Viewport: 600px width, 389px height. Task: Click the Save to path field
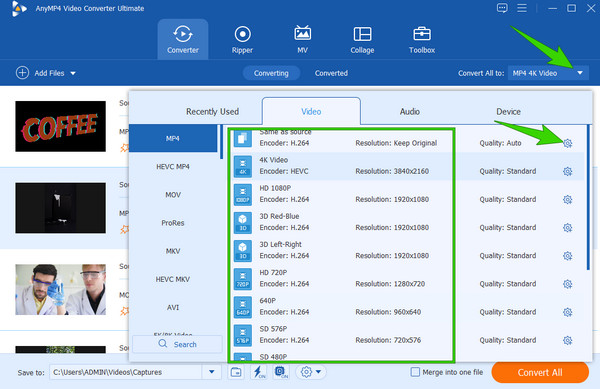click(126, 372)
